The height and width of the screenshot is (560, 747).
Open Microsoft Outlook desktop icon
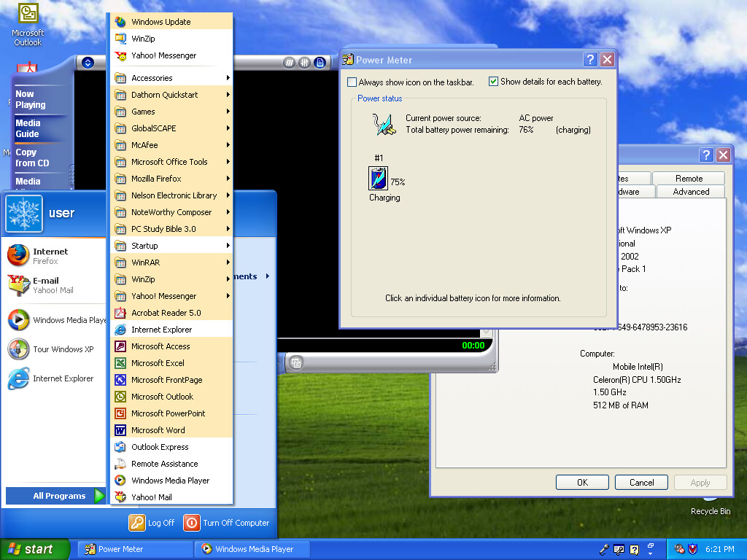coord(28,25)
